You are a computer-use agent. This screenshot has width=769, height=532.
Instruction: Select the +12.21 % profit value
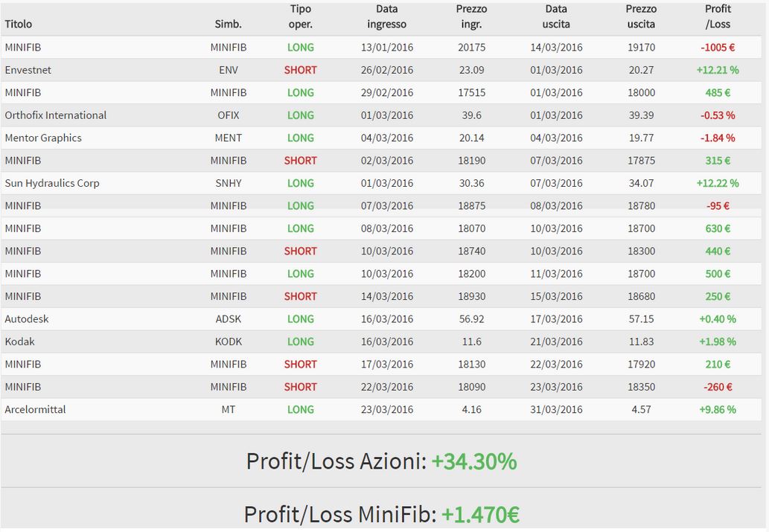718,70
